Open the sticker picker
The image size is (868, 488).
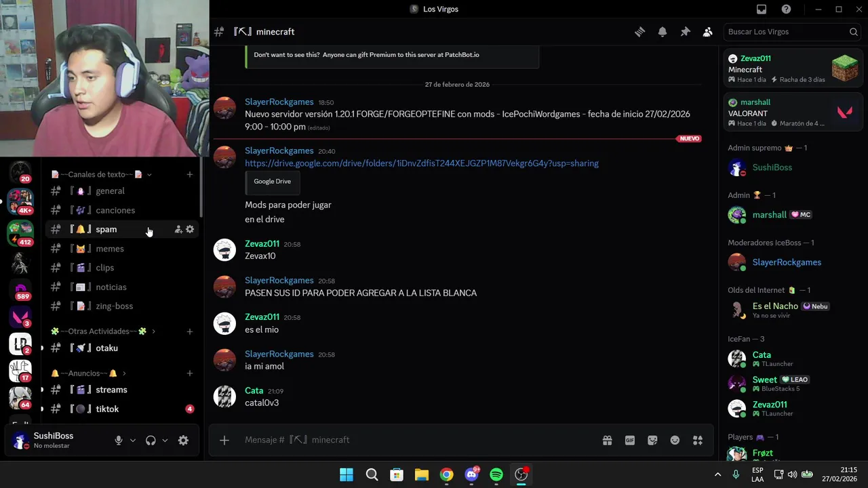pos(652,440)
